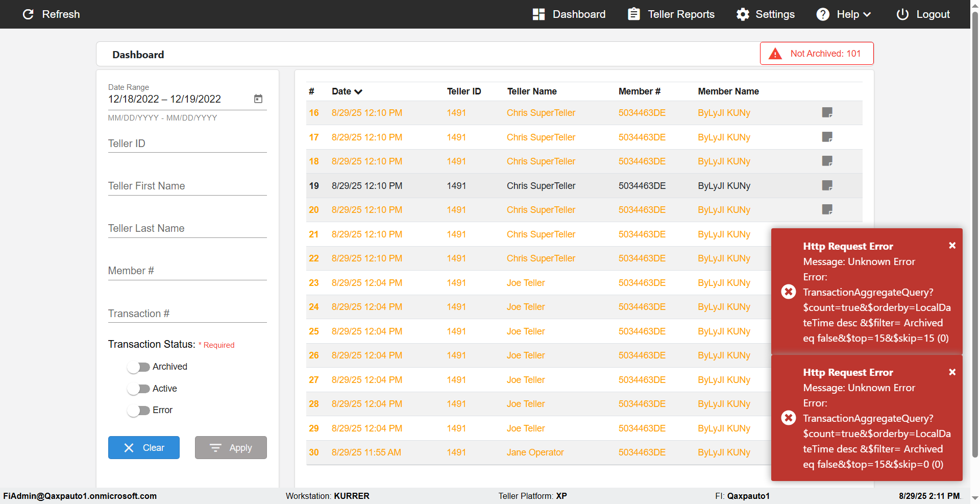
Task: Enable the Active status switch
Action: point(138,389)
